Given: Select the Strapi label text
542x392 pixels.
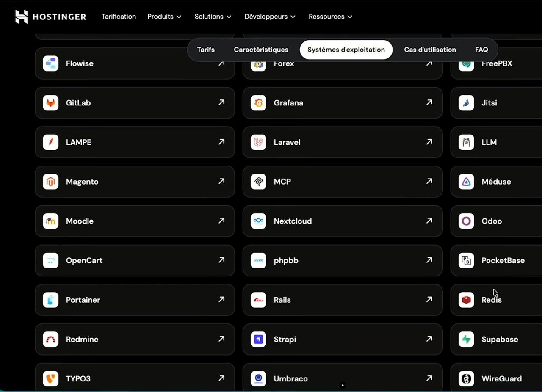Looking at the screenshot, I should point(285,340).
